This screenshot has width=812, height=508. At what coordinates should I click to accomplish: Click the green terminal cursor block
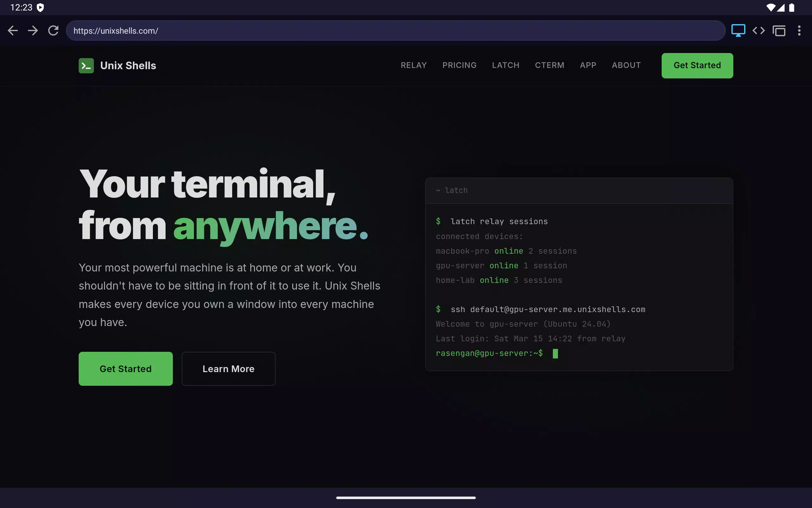click(555, 353)
